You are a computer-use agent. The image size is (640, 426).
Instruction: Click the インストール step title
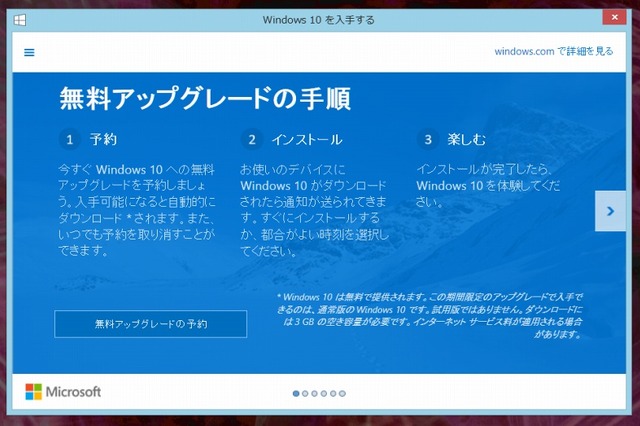(307, 140)
